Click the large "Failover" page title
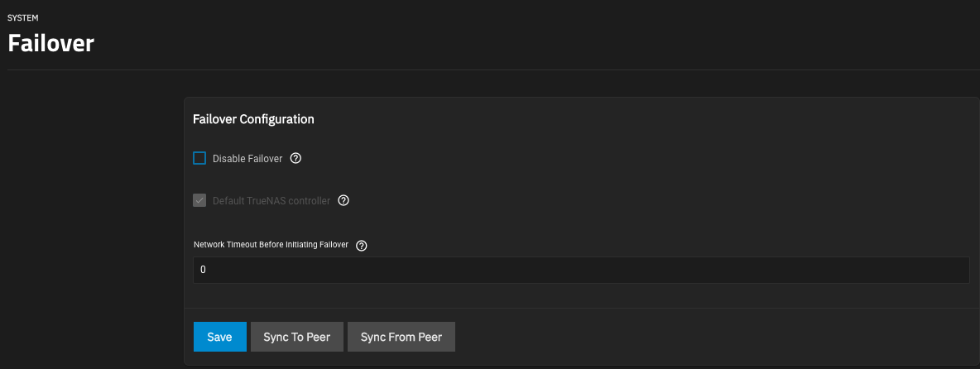 click(50, 43)
